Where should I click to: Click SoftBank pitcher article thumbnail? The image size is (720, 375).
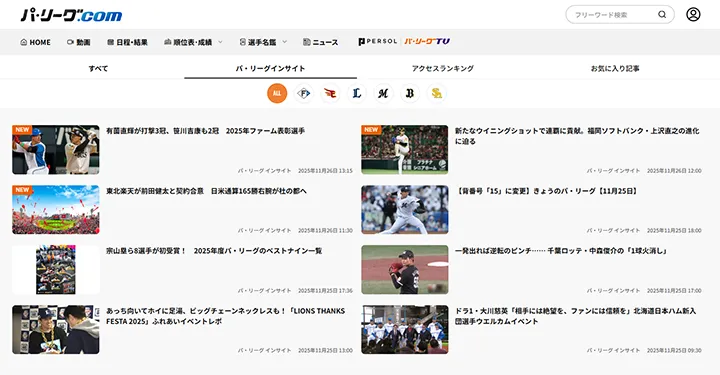405,150
